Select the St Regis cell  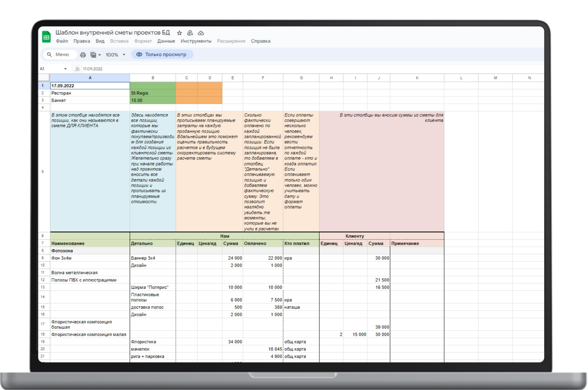(x=153, y=93)
